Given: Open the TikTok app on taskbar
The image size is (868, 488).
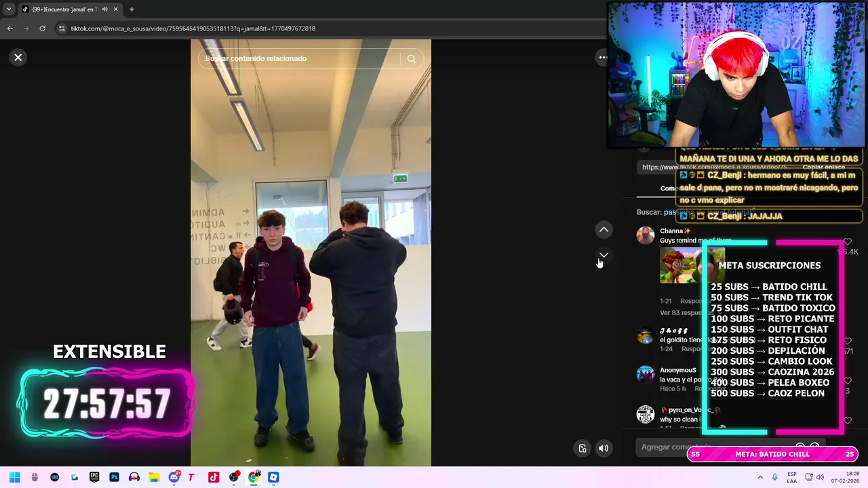Looking at the screenshot, I should tap(214, 477).
